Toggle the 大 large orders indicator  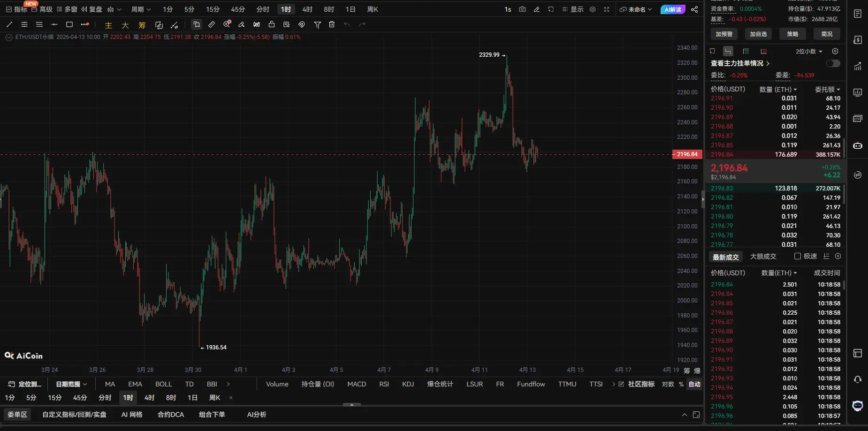click(125, 25)
